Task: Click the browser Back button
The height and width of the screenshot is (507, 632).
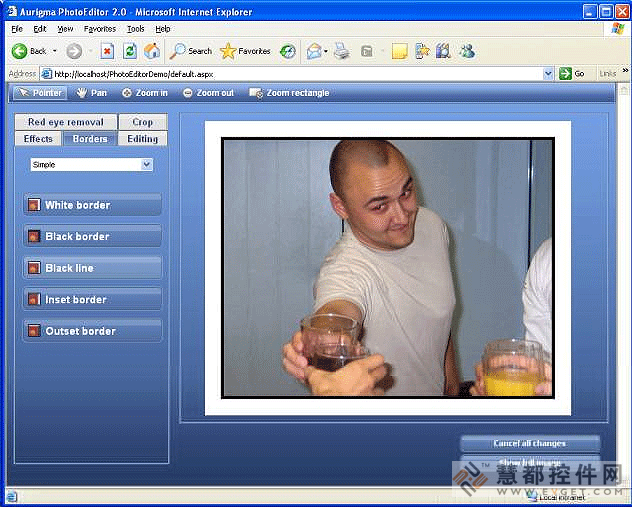Action: pyautogui.click(x=29, y=51)
